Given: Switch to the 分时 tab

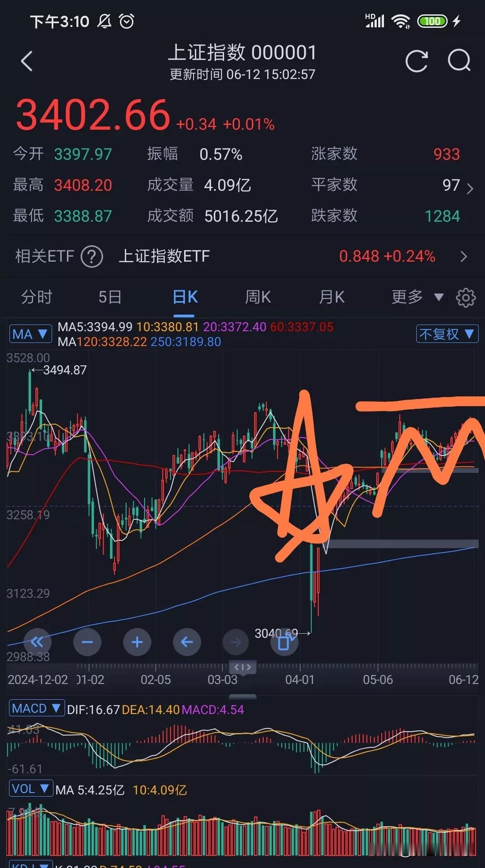Looking at the screenshot, I should pyautogui.click(x=37, y=297).
